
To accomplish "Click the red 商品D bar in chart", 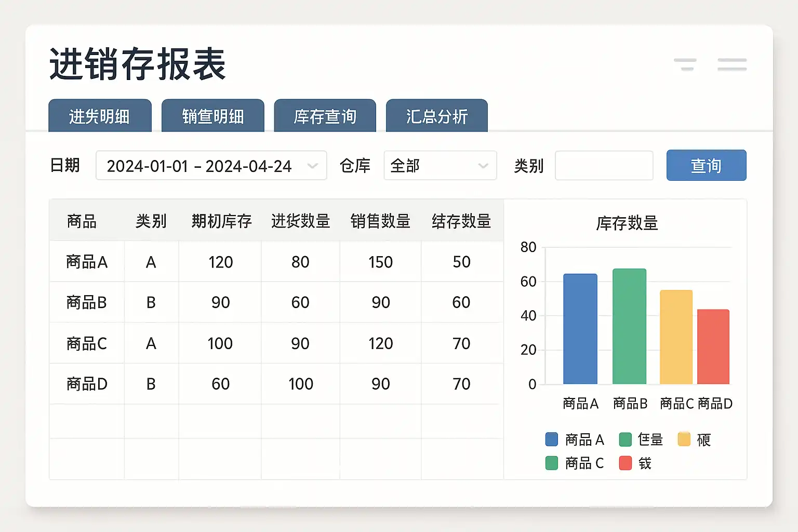I will tap(713, 347).
